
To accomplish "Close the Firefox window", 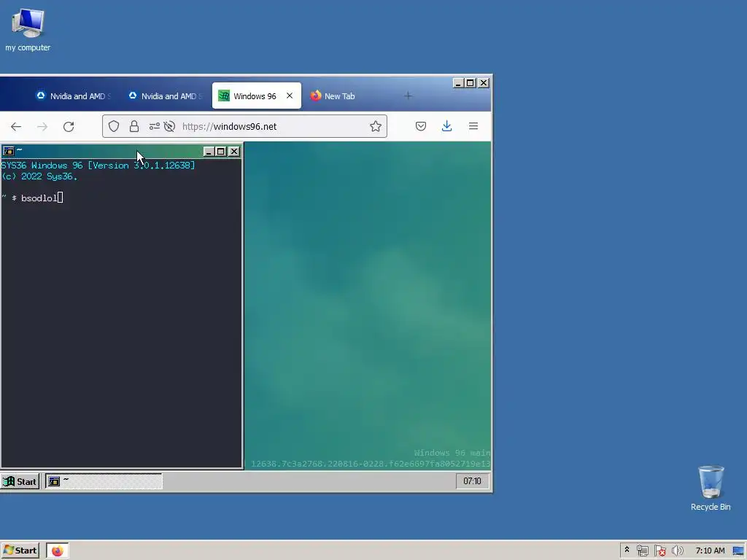I will click(x=483, y=83).
